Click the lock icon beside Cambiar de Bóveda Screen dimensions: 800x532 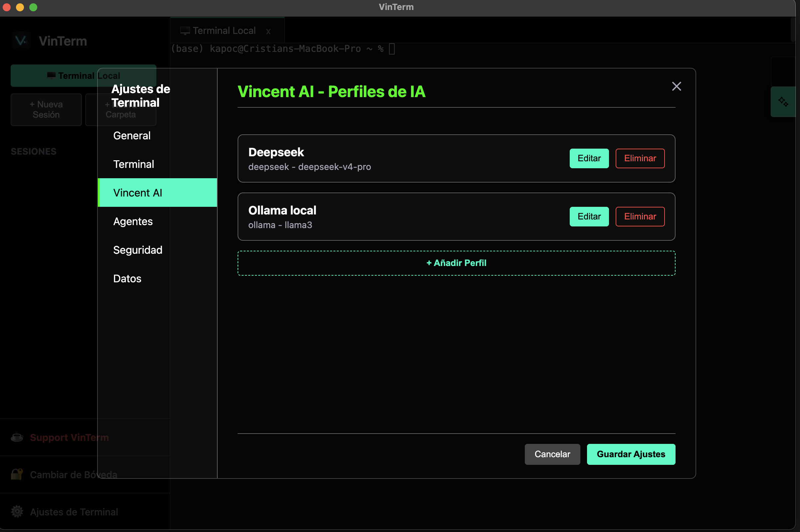pyautogui.click(x=17, y=474)
